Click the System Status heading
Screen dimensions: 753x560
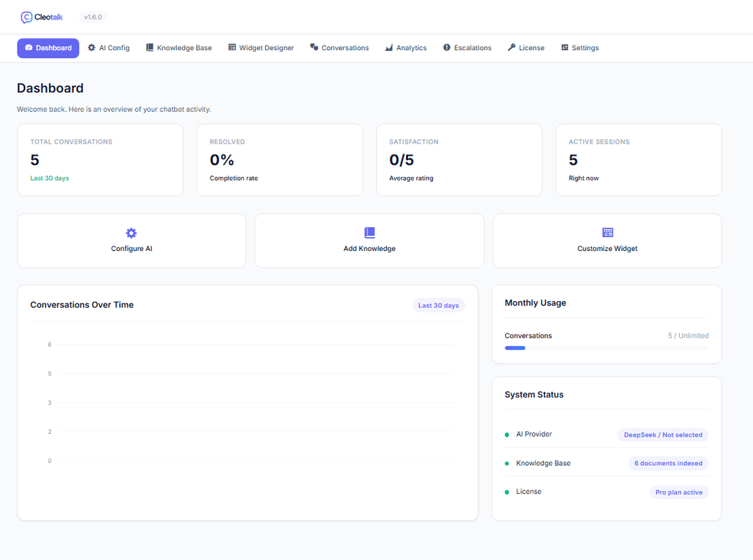coord(534,395)
